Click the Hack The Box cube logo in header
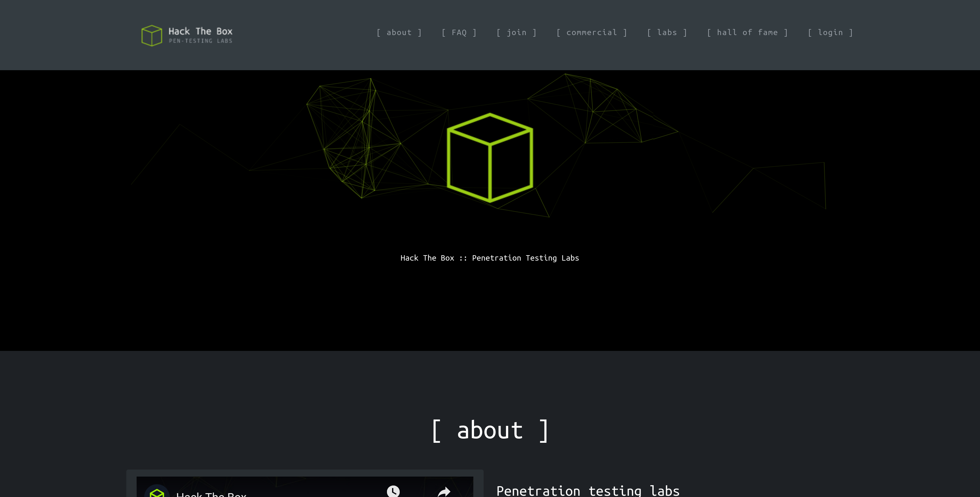The image size is (980, 497). pyautogui.click(x=152, y=35)
